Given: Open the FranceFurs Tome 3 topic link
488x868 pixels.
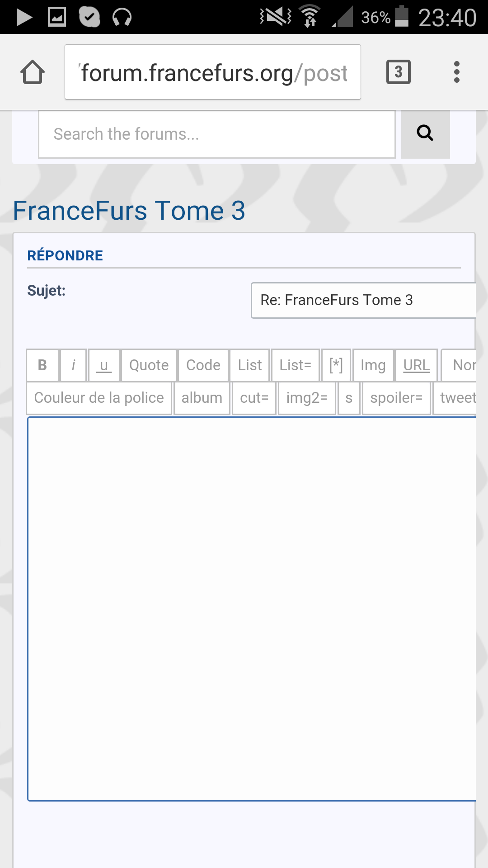Looking at the screenshot, I should (x=129, y=211).
